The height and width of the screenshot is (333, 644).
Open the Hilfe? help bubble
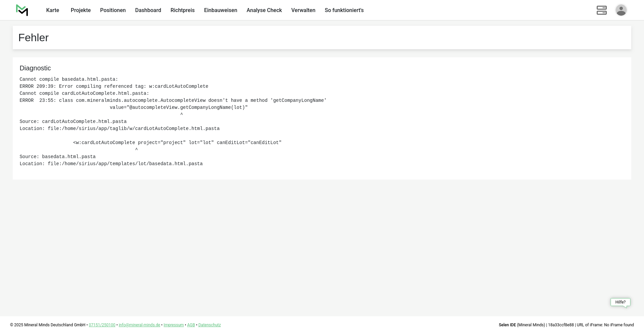point(620,302)
